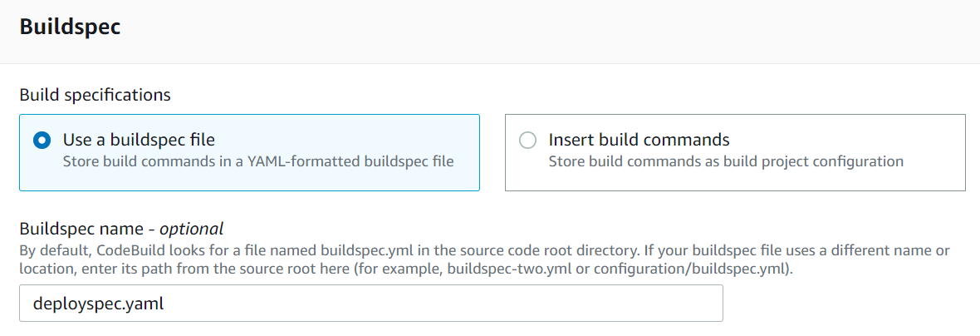Click the "Buildspec" section heading
This screenshot has width=980, height=336.
(x=70, y=27)
